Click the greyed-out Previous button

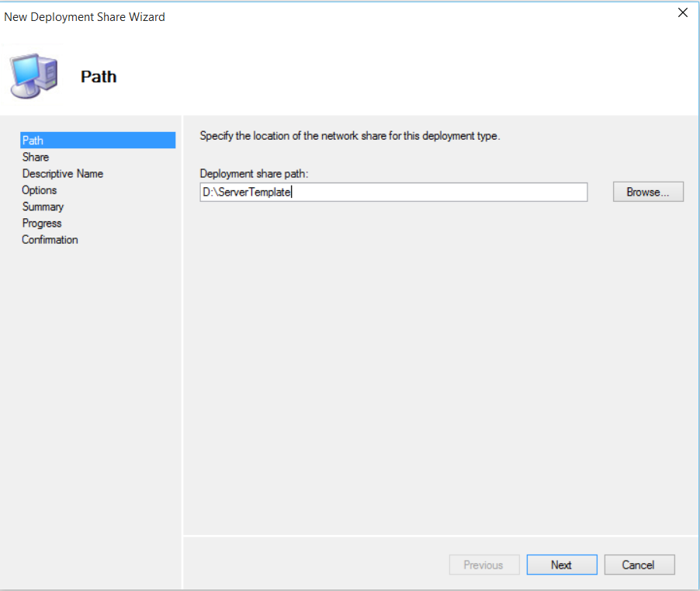pos(483,565)
